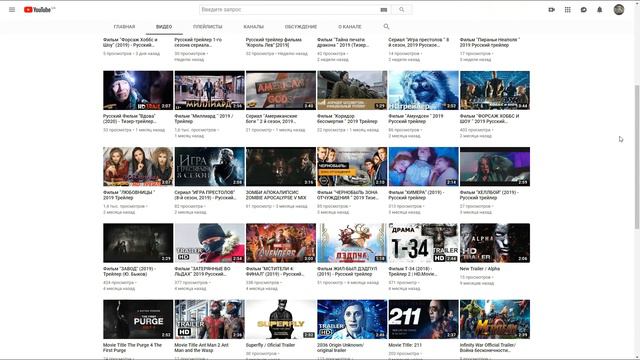
Task: Click the title Movie Title: 211
Action: pyautogui.click(x=405, y=345)
